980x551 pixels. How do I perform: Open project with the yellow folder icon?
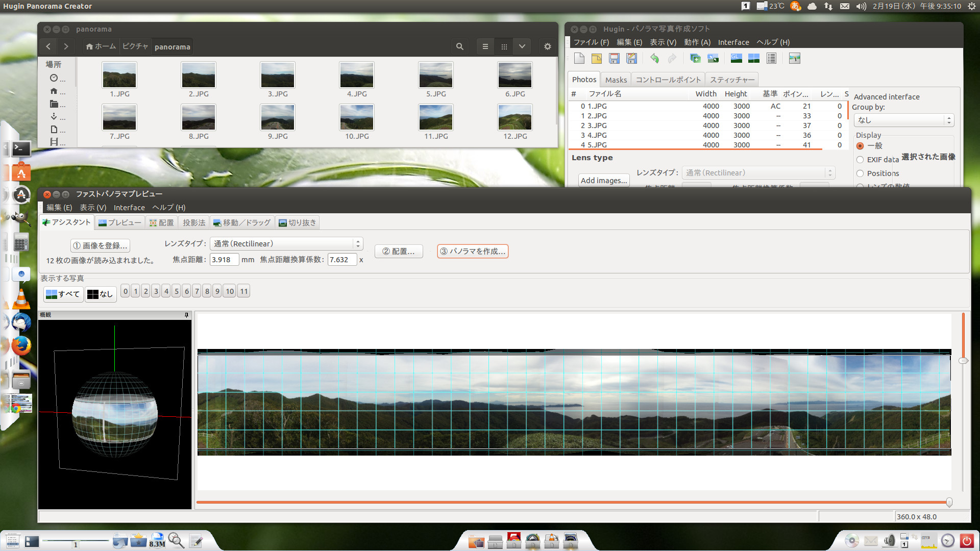[597, 58]
